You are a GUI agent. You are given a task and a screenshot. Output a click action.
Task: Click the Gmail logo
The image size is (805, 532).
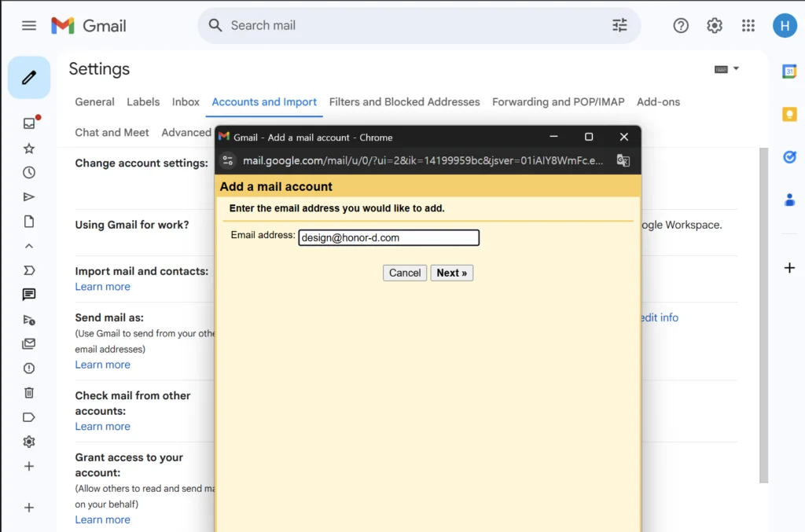tap(88, 26)
